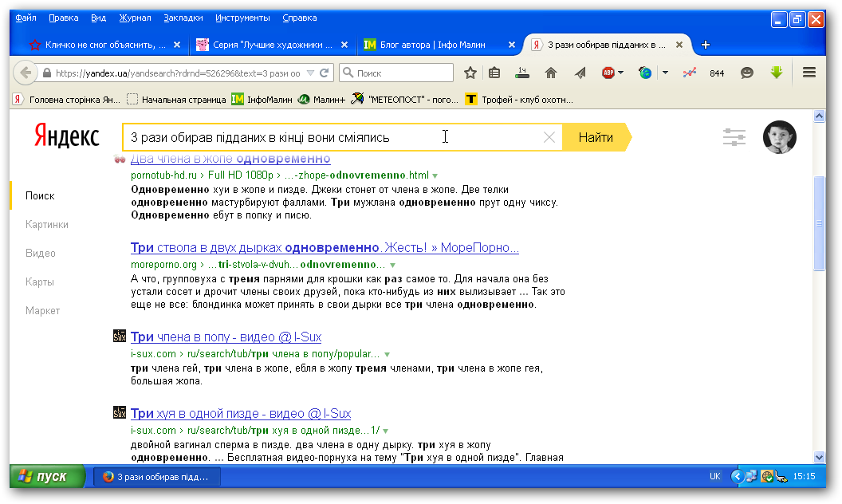Open the Справка menu
This screenshot has height=504, width=842.
(x=300, y=18)
